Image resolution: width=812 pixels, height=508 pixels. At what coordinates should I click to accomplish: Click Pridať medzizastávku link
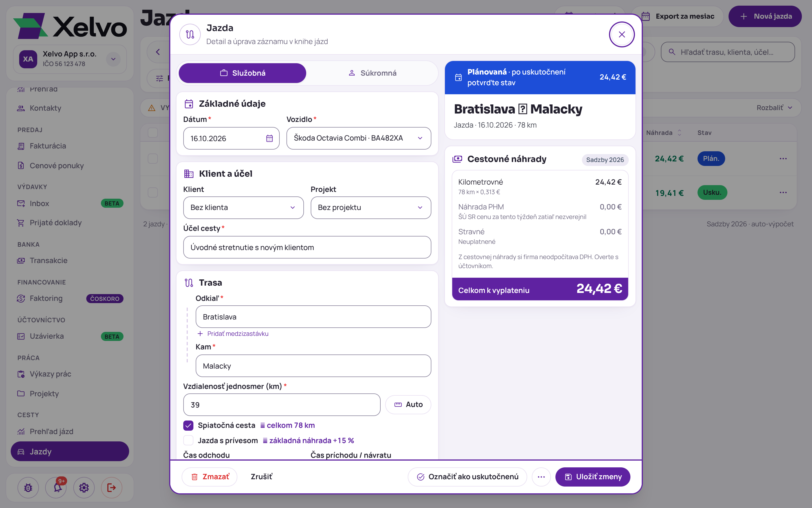233,334
